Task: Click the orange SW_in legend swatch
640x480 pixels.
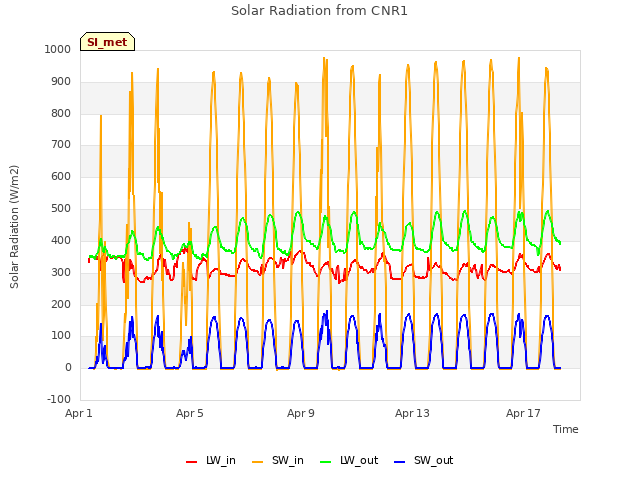Action: pyautogui.click(x=258, y=462)
